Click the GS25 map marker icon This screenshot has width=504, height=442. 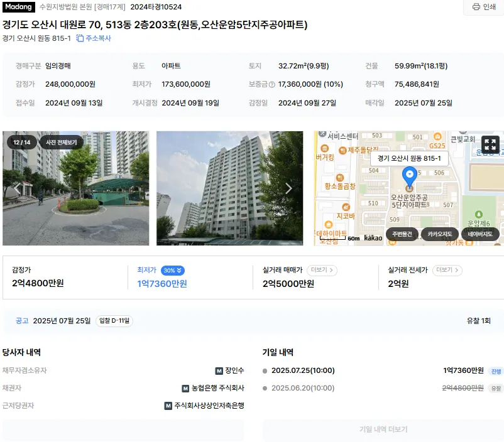click(x=437, y=136)
